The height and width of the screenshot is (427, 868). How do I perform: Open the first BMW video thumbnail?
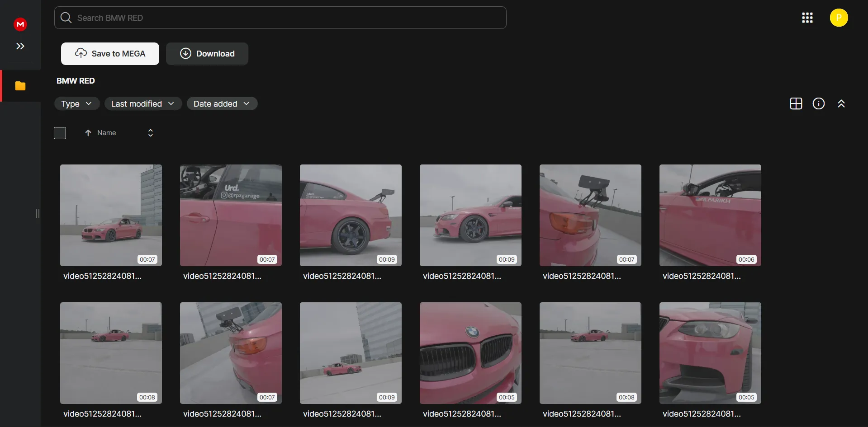click(x=111, y=216)
